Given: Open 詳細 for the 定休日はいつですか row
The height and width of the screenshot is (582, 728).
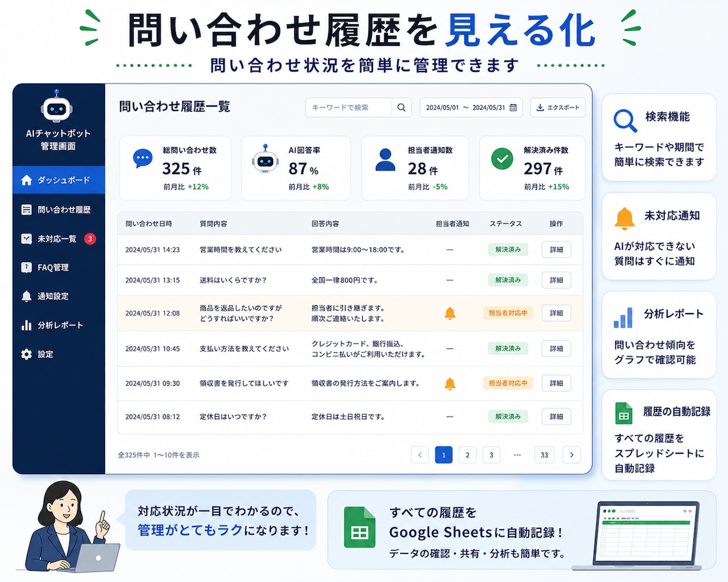Looking at the screenshot, I should (556, 416).
